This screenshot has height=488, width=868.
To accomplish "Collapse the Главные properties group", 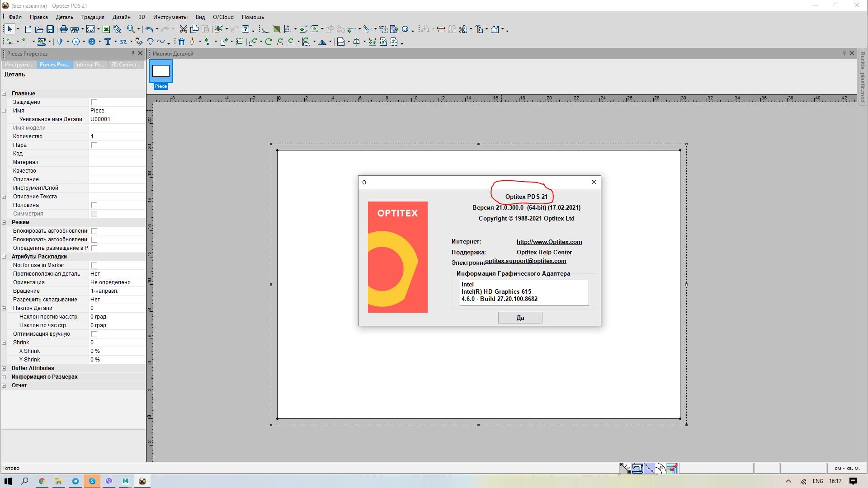I will click(4, 94).
